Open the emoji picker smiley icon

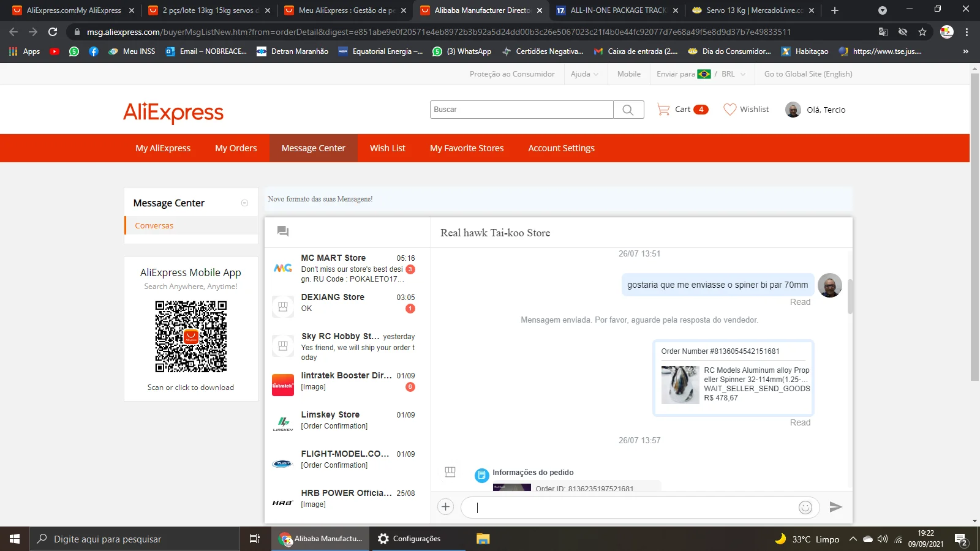[x=805, y=507]
